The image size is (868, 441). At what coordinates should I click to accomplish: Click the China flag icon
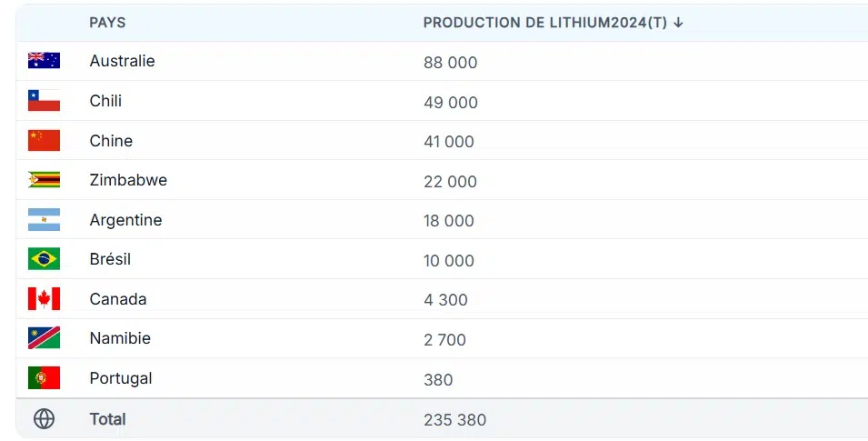pyautogui.click(x=44, y=141)
